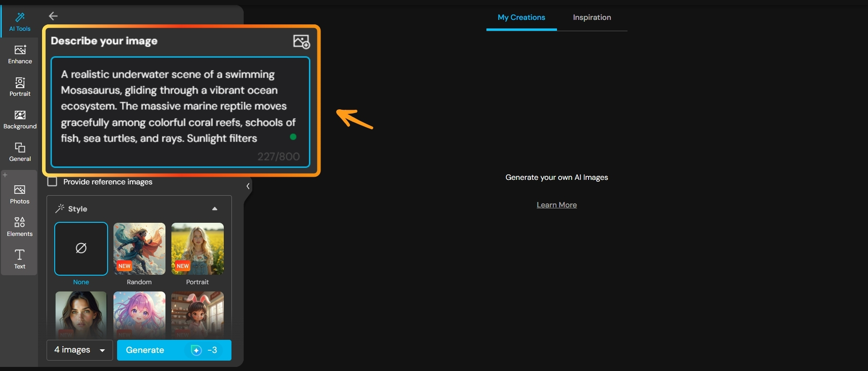Open the Enhance tool
868x371 pixels.
pyautogui.click(x=20, y=54)
